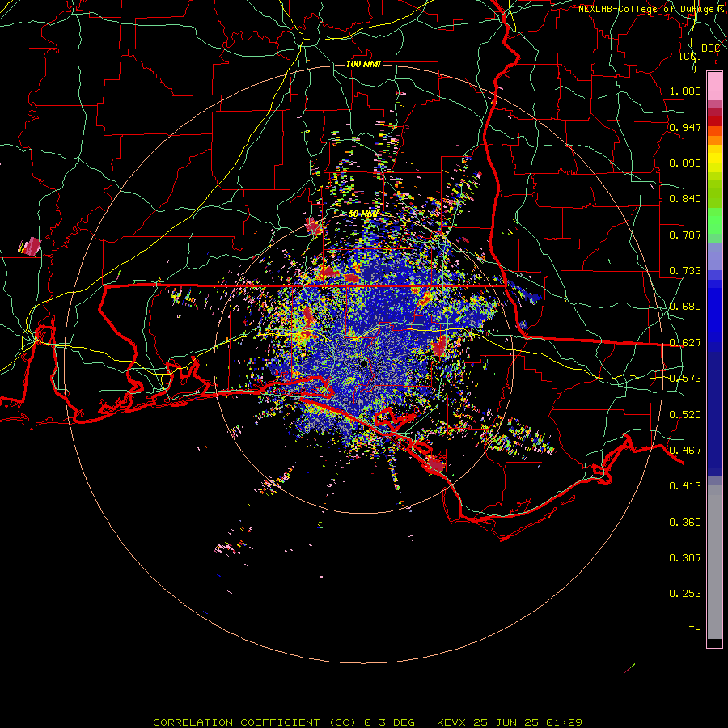
Task: Select the "DCC" product label above the legend
Action: [x=710, y=49]
